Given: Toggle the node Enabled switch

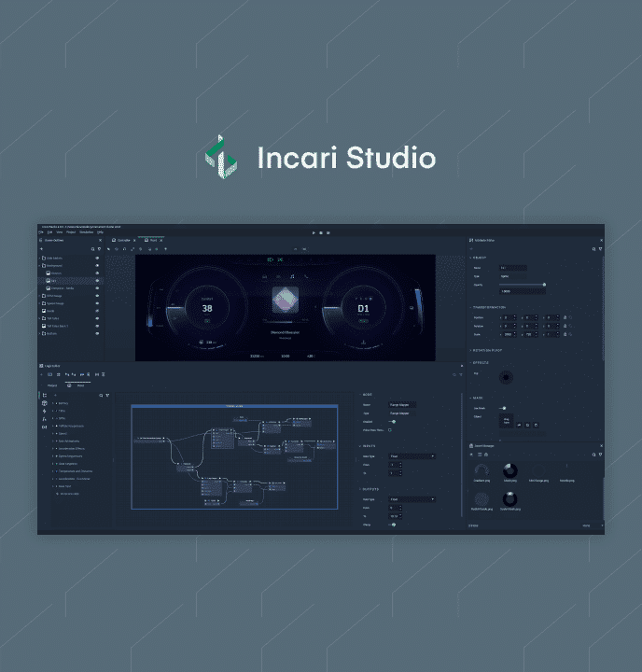Looking at the screenshot, I should tap(392, 422).
